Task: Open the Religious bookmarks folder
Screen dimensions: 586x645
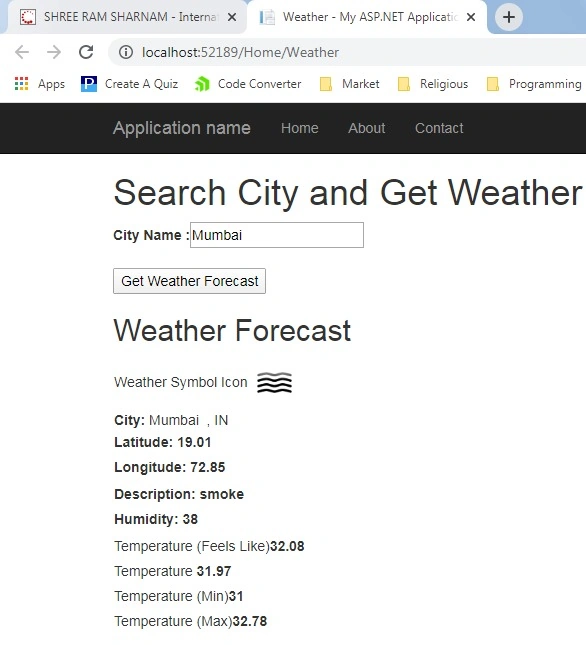Action: pos(433,84)
